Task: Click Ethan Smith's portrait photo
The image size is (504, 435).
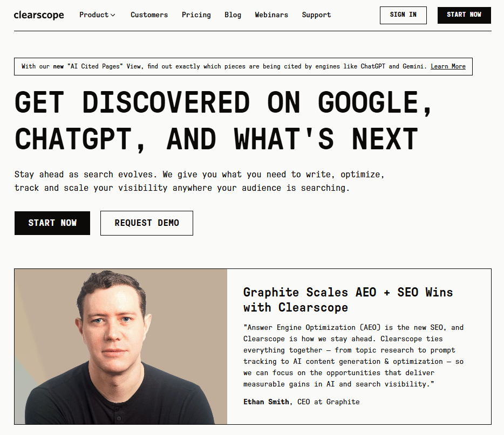Action: [x=120, y=346]
